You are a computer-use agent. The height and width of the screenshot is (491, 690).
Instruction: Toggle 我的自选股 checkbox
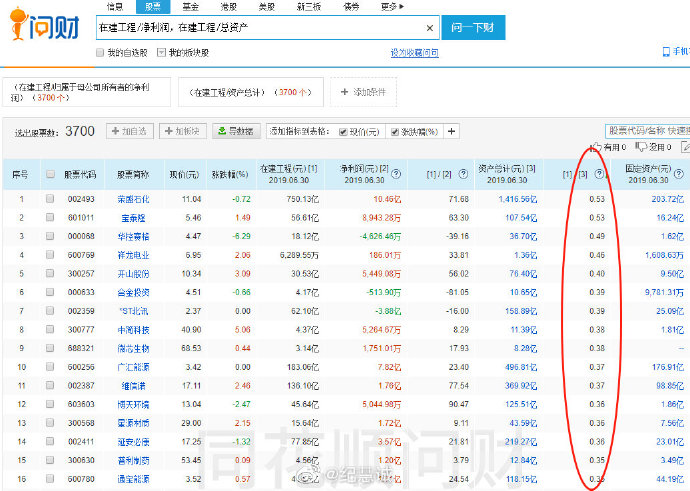(100, 53)
